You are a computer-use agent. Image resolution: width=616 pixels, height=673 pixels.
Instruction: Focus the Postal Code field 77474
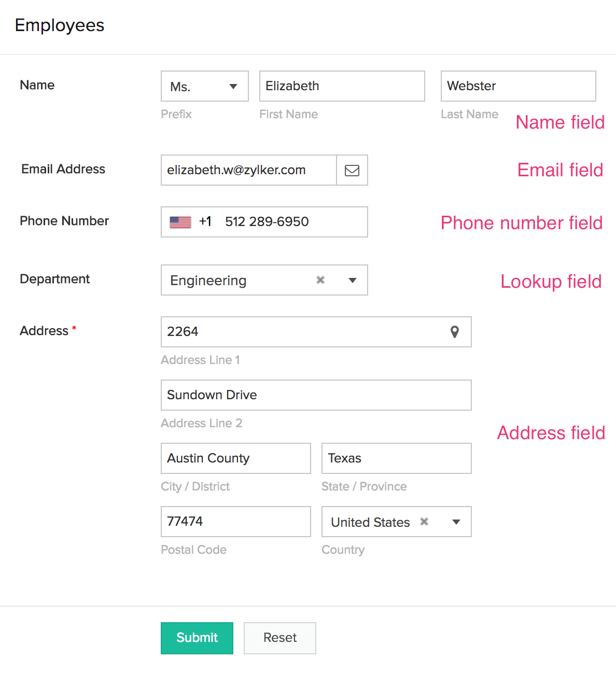click(236, 522)
